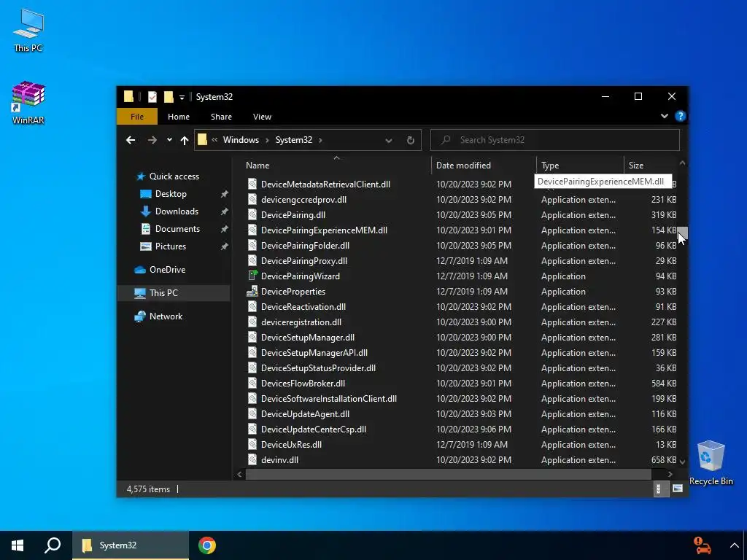The height and width of the screenshot is (560, 747).
Task: Select devicengccredprov.dll file
Action: (x=303, y=200)
